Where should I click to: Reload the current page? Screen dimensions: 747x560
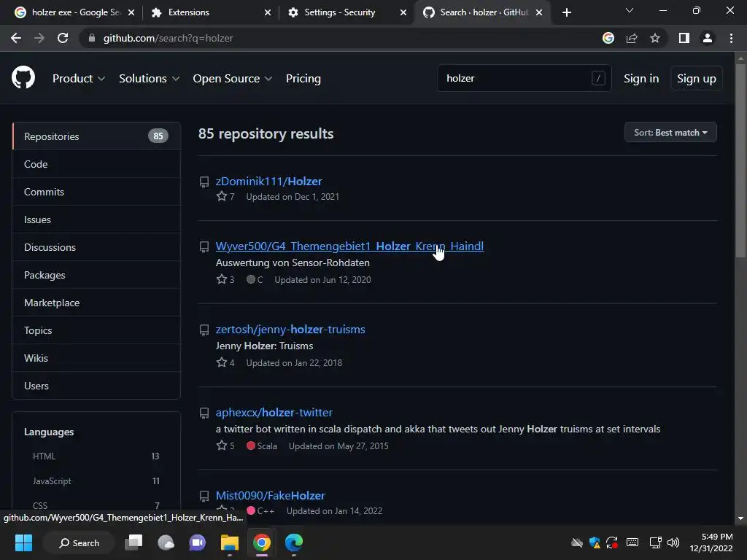pyautogui.click(x=63, y=38)
